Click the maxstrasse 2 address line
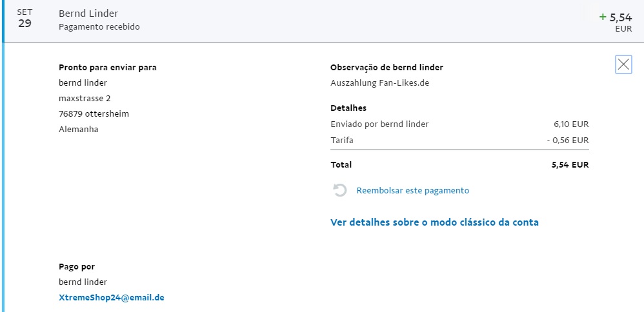 point(85,98)
